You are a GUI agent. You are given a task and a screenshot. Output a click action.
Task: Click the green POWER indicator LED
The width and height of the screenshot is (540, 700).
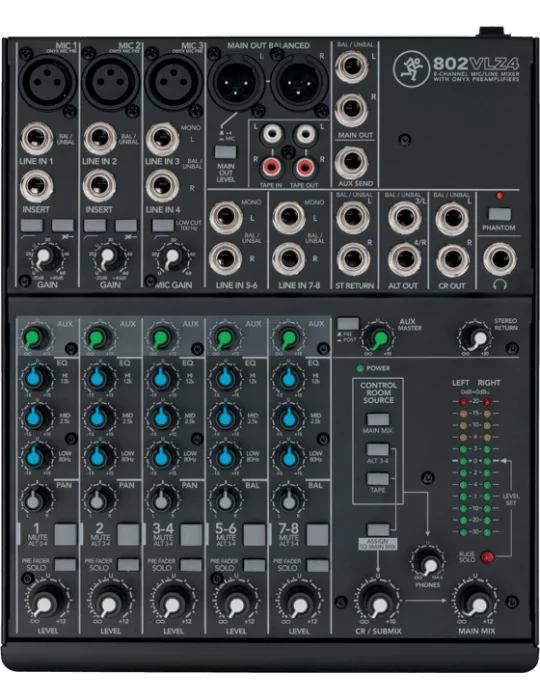point(360,368)
